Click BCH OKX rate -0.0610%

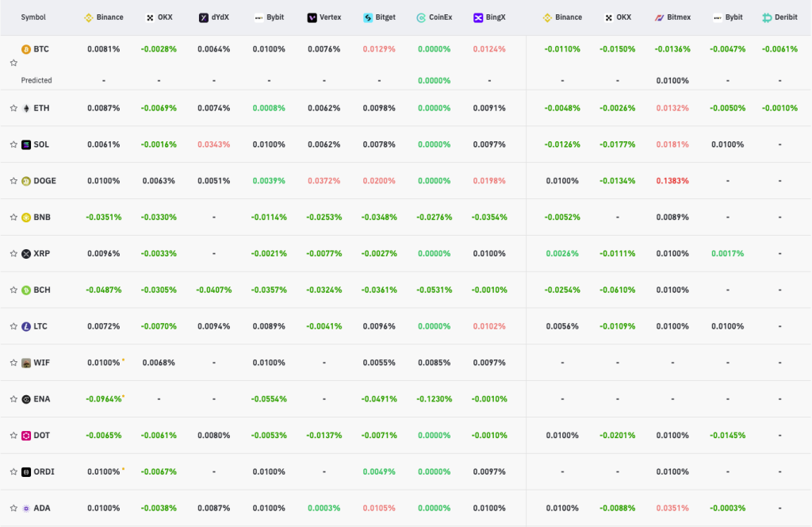(617, 290)
